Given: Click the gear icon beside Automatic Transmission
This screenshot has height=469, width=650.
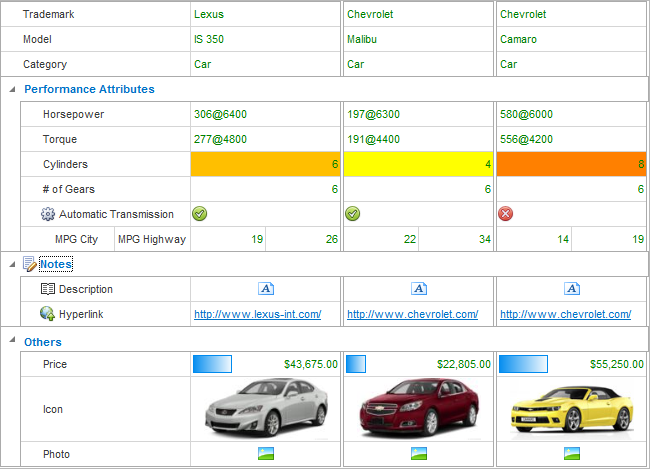Looking at the screenshot, I should [x=48, y=214].
